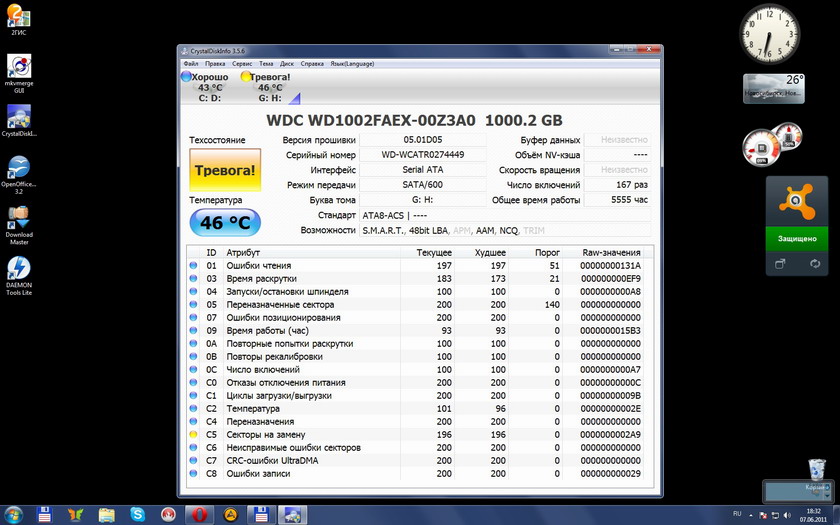840x525 pixels.
Task: Open the 2ГИС desktop icon
Action: pos(19,19)
